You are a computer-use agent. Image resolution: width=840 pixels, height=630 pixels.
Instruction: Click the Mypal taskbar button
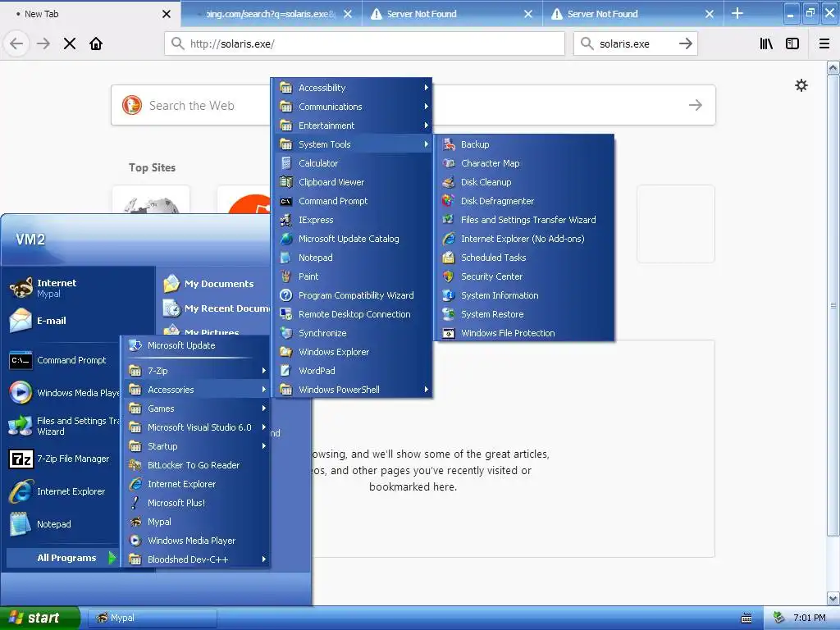coord(152,618)
